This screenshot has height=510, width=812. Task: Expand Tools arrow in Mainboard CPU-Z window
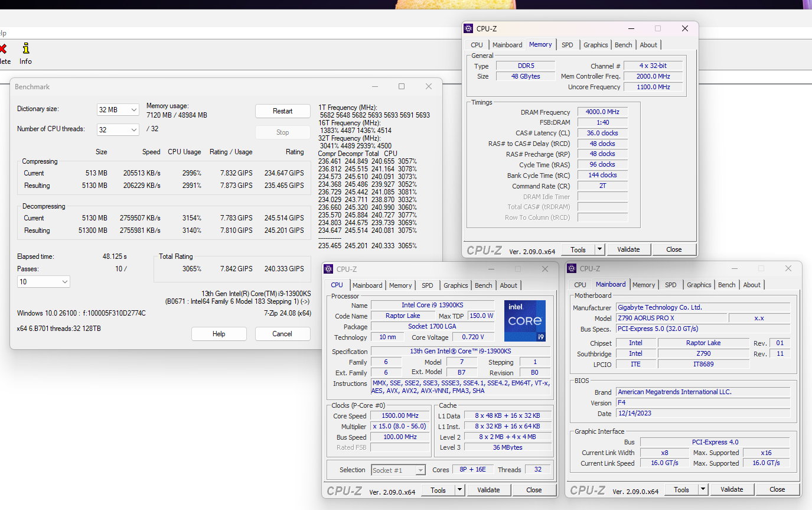pyautogui.click(x=703, y=489)
